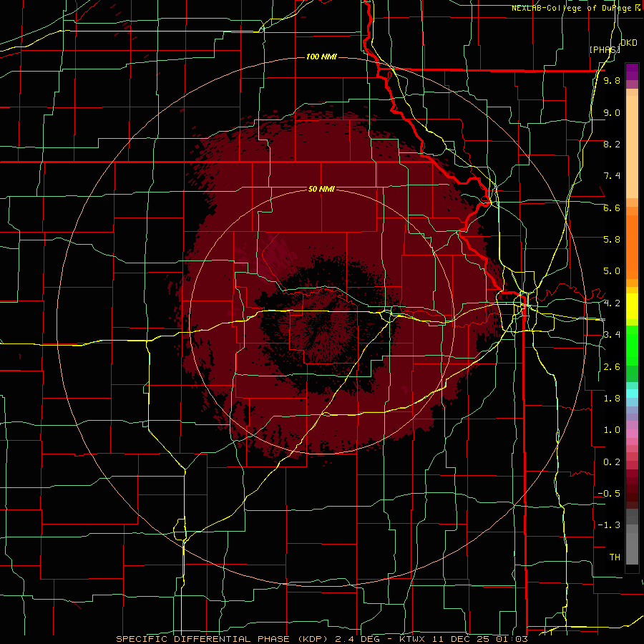Click the 8.2 color scale value
The width and height of the screenshot is (644, 644).
(x=612, y=145)
